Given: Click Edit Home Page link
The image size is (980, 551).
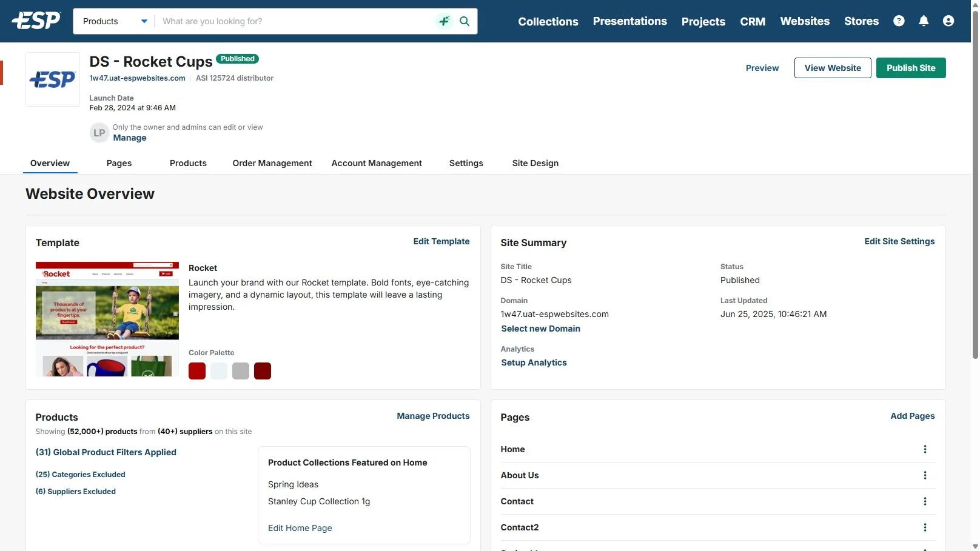Looking at the screenshot, I should point(300,528).
